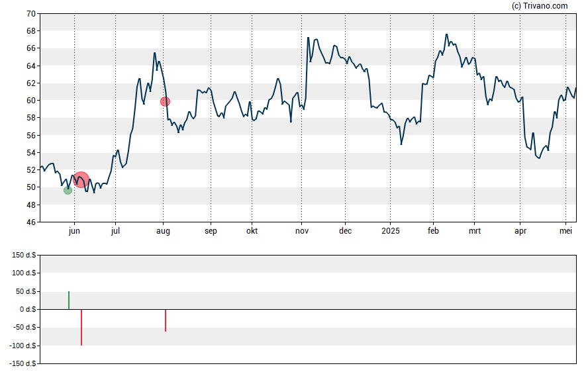Screen dimensions: 588x374
Task: Click the 'jul' axis label
Action: click(115, 231)
